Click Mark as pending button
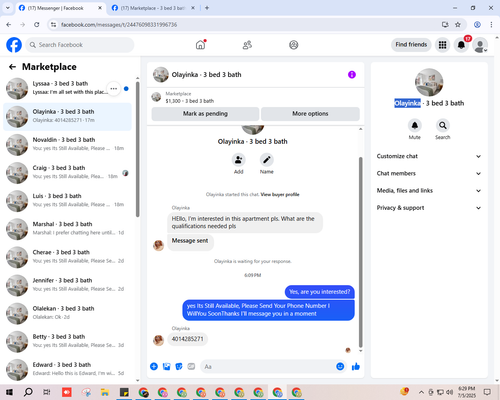 click(205, 114)
